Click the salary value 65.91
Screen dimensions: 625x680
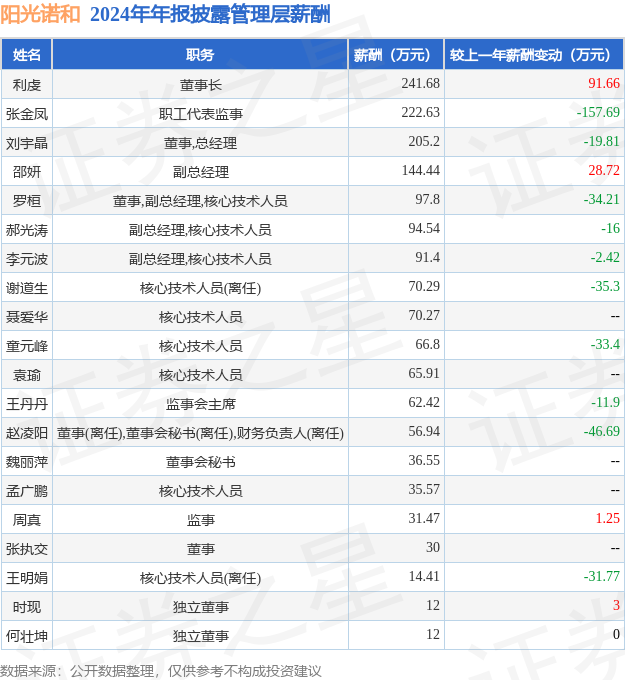424,374
